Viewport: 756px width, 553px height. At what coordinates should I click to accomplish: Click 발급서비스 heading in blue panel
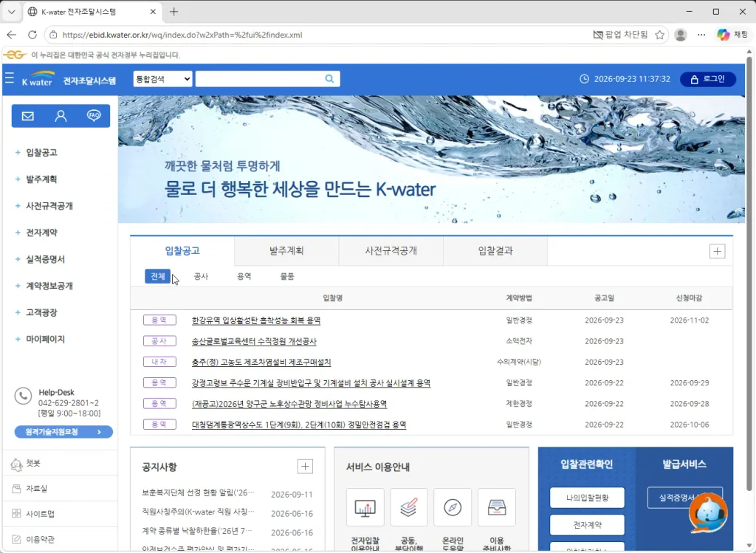684,464
